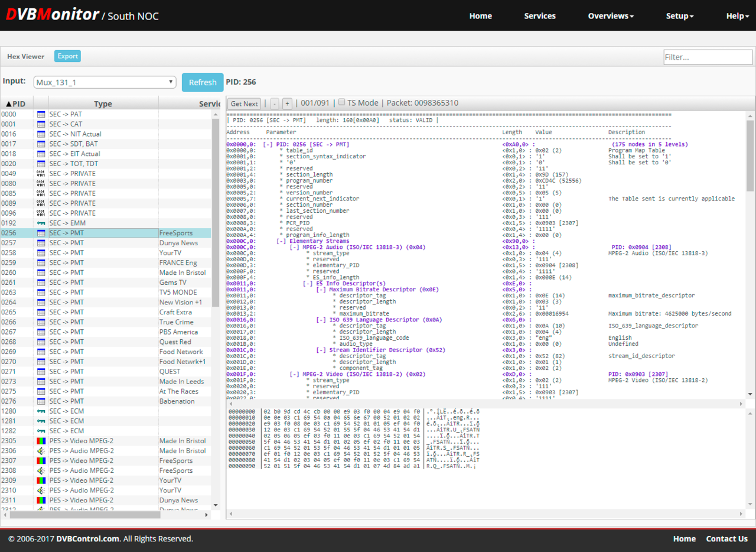This screenshot has height=552, width=756.
Task: Click table icon for PID 0001 CAT row
Action: click(x=41, y=124)
